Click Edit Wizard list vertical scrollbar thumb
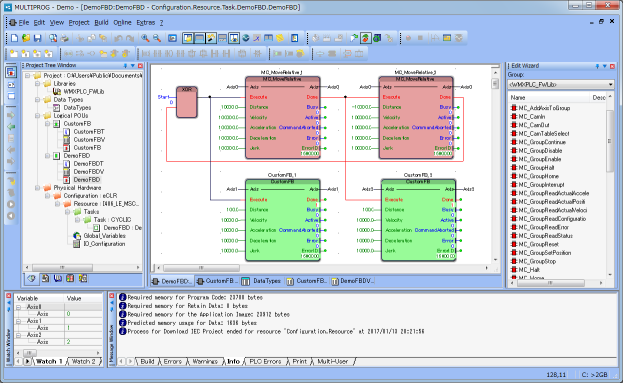 tap(609, 140)
